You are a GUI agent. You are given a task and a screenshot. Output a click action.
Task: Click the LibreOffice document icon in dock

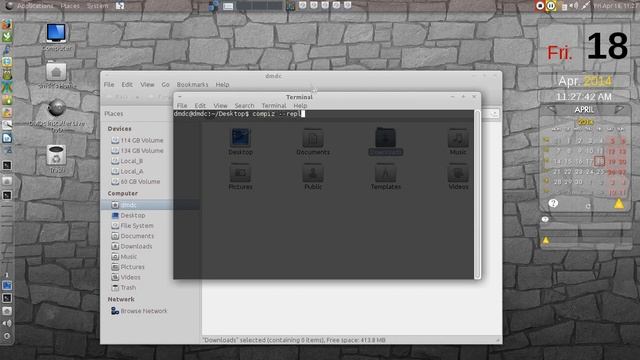pos(7,138)
